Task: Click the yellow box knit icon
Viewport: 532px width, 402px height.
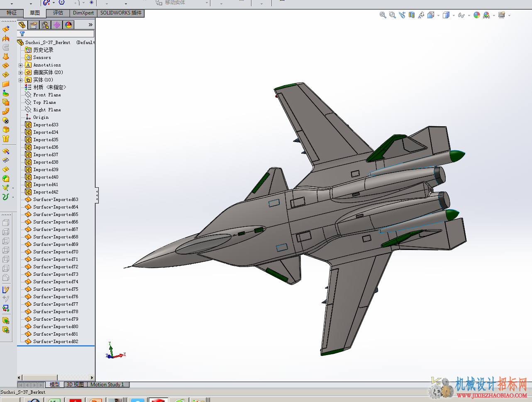Action: point(6,130)
